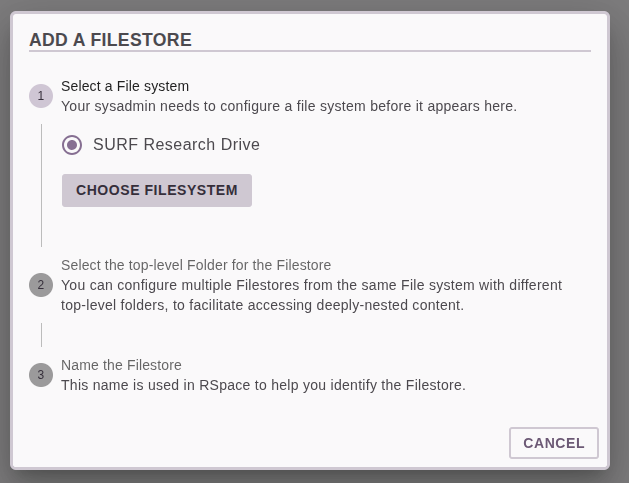Click the step 3 number circle

[x=41, y=375]
